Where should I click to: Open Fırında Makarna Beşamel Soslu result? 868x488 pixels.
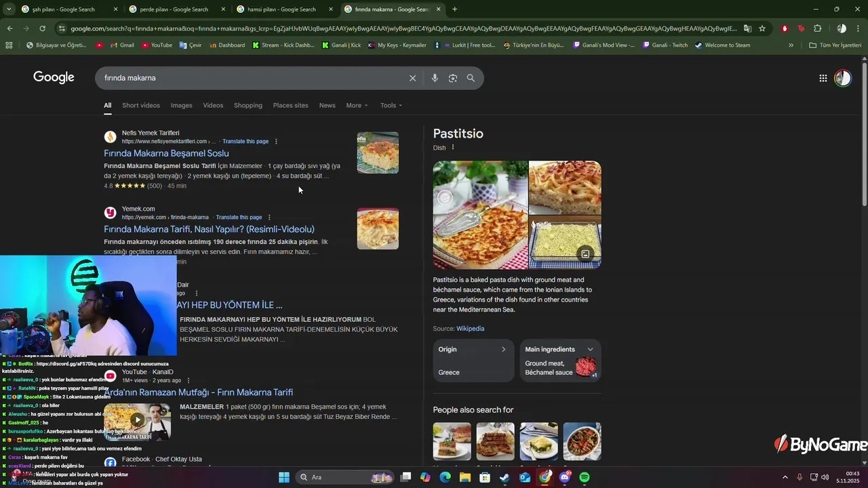(x=166, y=153)
